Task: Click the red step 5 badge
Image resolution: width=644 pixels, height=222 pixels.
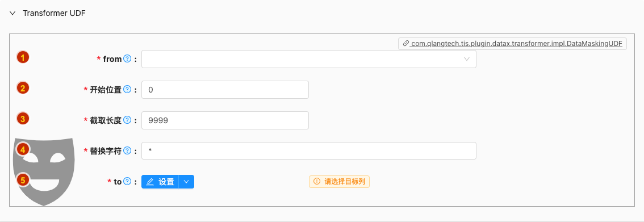Action: tap(23, 180)
